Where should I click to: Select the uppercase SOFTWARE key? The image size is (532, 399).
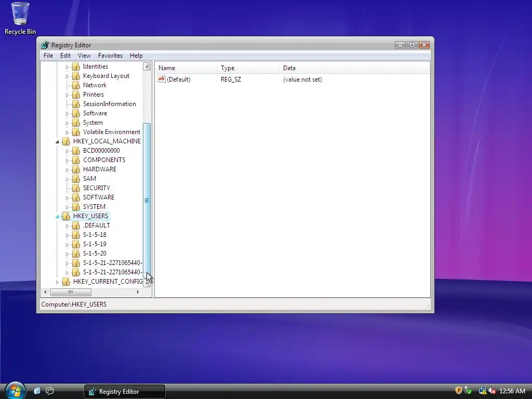tap(98, 197)
